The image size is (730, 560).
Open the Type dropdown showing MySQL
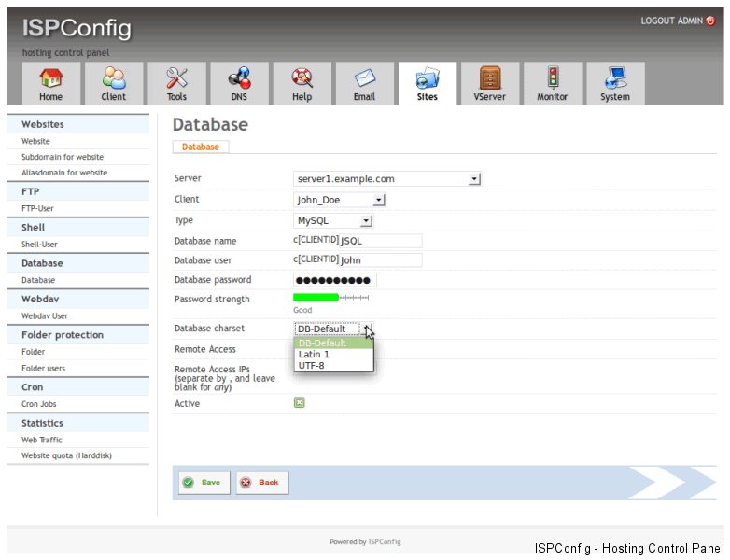click(x=366, y=221)
